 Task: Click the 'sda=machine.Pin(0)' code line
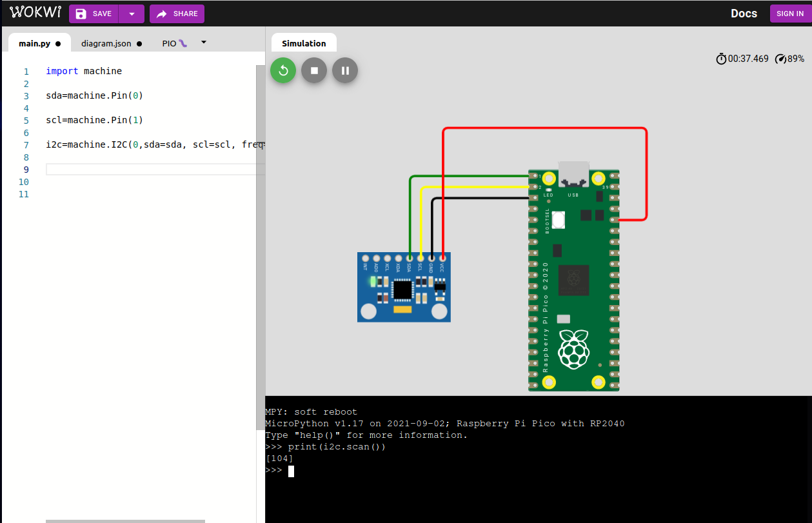coord(94,95)
